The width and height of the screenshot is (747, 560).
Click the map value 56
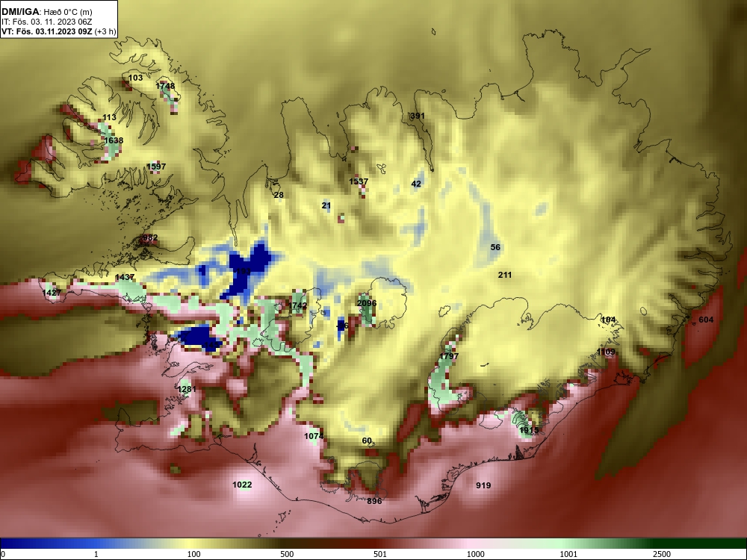[495, 247]
